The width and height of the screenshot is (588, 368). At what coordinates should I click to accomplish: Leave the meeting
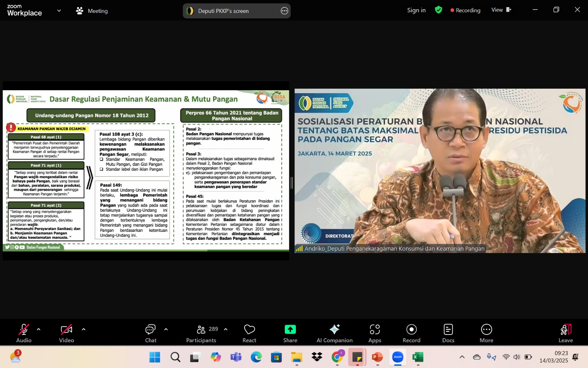(x=566, y=333)
